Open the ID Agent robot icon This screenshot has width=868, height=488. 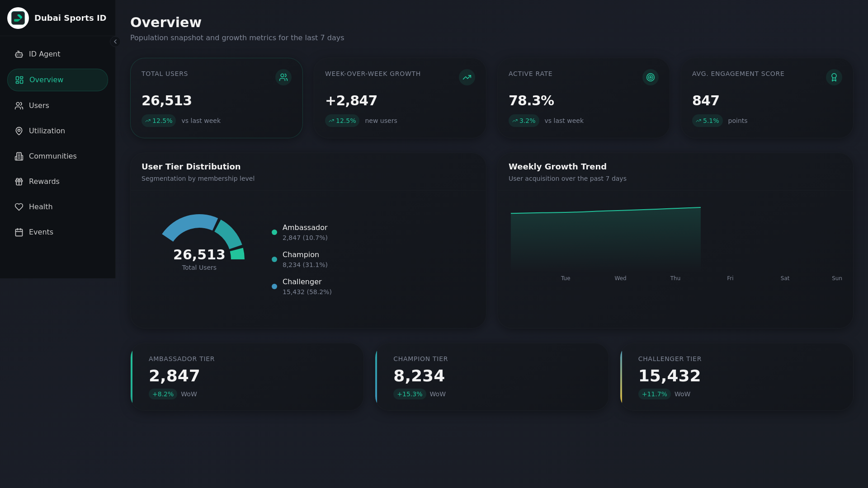tap(19, 54)
